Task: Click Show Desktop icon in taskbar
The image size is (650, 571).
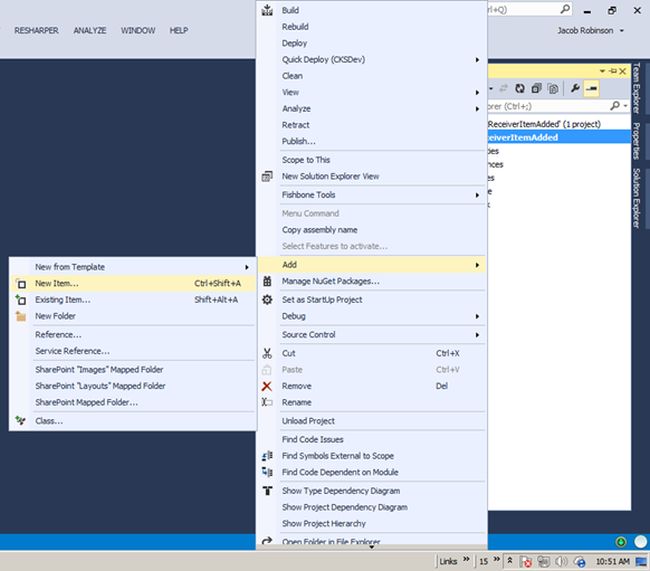Action: [x=642, y=561]
